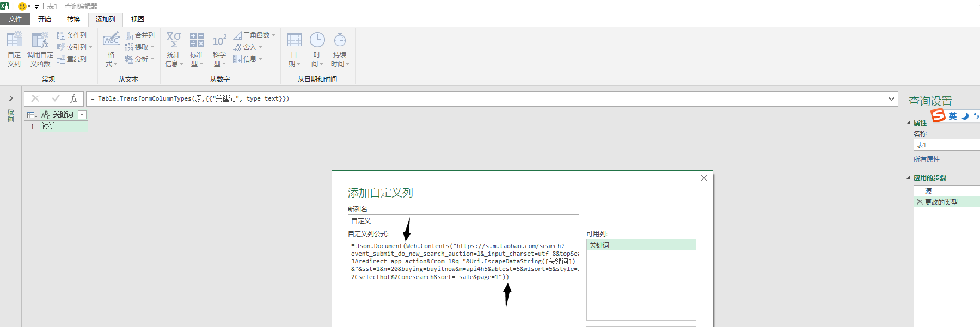
Task: Add a 条件列 conditional column
Action: 72,35
